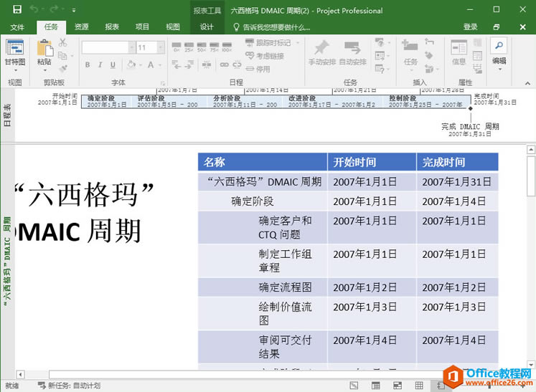Open the Editing search icon
Screen dimensions: 536x392
click(499, 47)
